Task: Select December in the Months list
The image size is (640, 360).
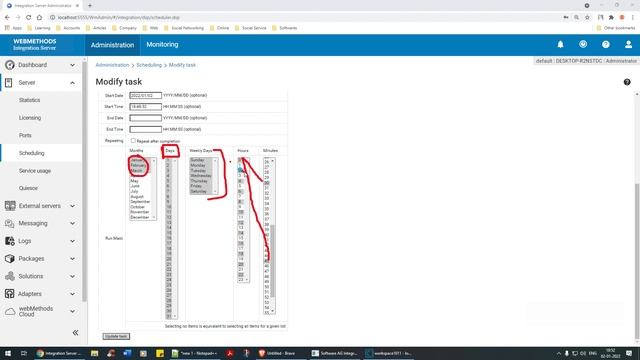Action: (140, 217)
